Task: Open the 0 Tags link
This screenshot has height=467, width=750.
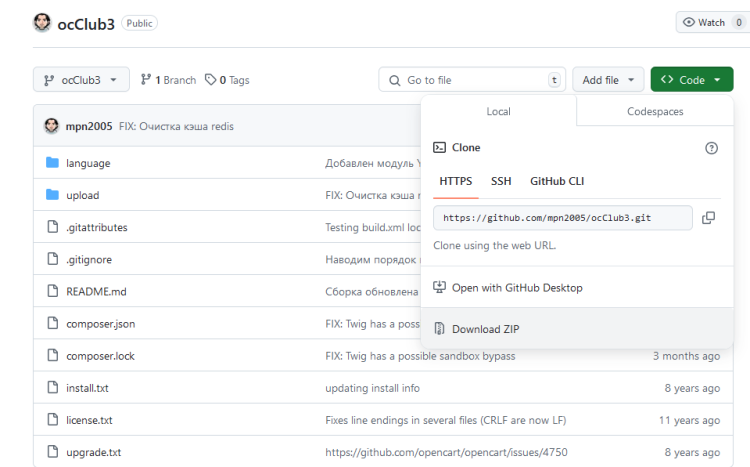Action: (227, 80)
